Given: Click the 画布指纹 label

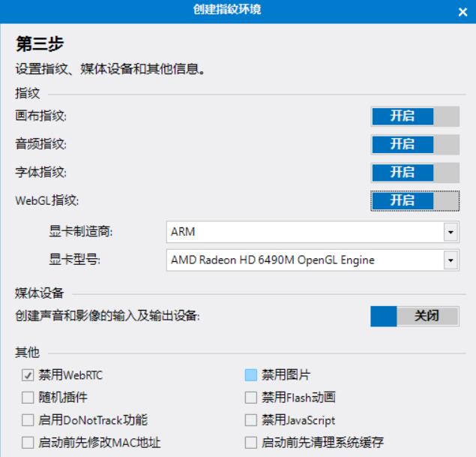Looking at the screenshot, I should [x=40, y=116].
